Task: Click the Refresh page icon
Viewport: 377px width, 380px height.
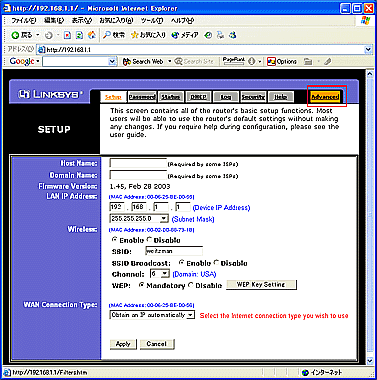Action: coord(79,35)
